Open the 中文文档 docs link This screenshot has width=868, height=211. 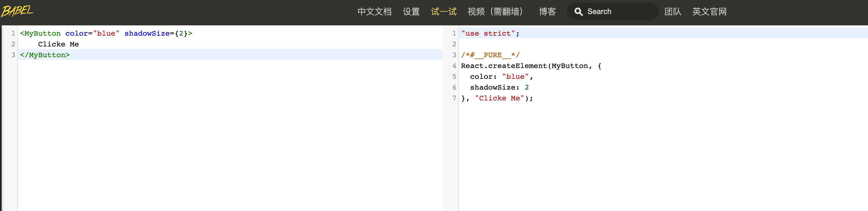click(374, 12)
